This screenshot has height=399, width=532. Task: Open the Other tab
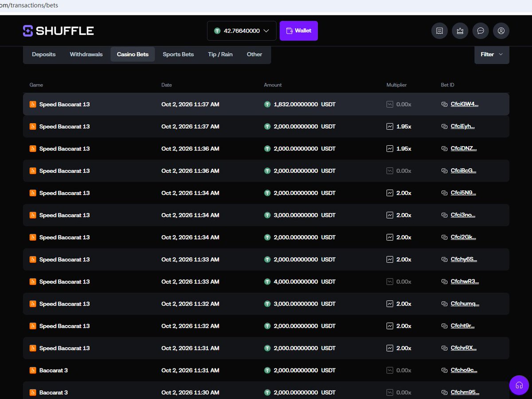254,54
